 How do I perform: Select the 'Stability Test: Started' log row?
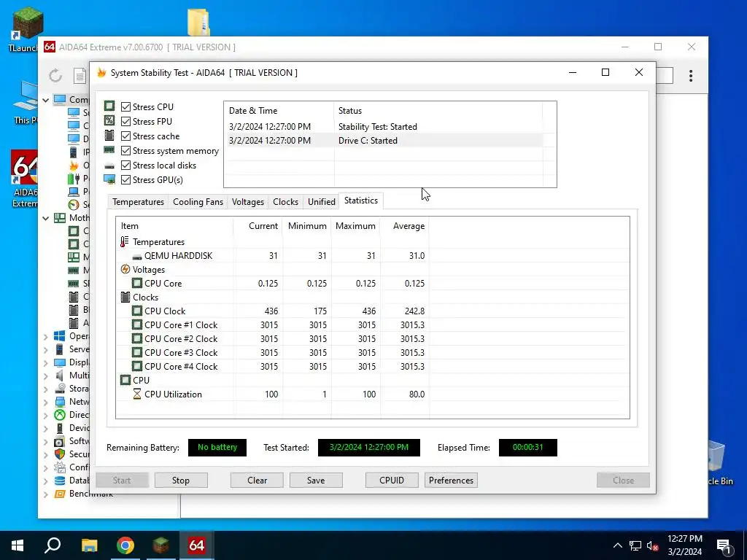coord(385,127)
